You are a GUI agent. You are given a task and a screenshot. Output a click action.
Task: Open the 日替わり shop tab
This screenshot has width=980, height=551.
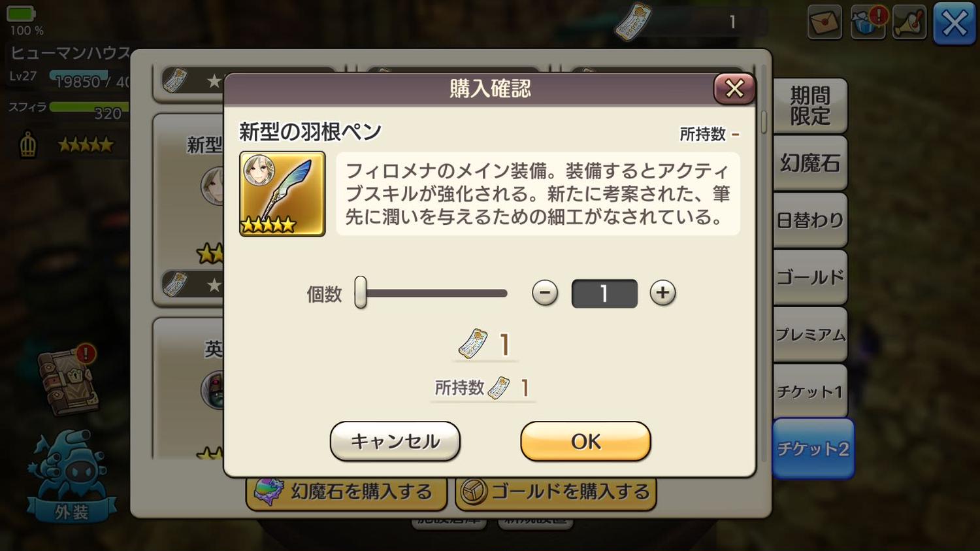810,220
